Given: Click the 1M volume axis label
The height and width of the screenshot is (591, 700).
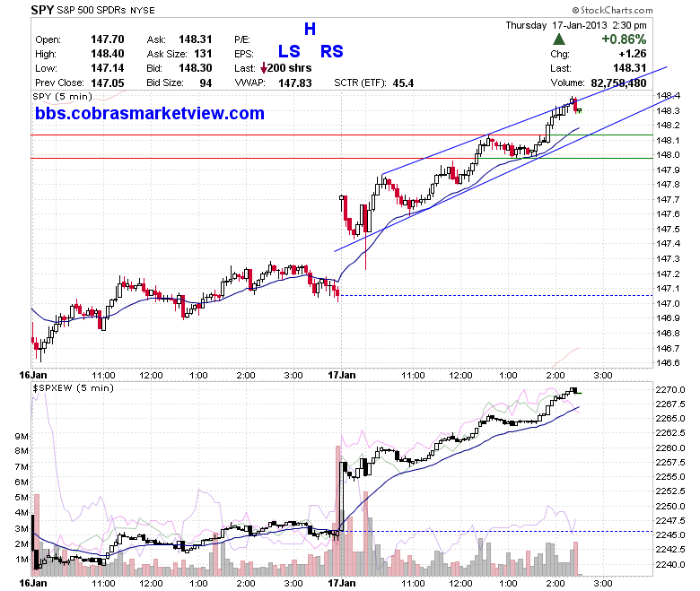Looking at the screenshot, I should click(x=22, y=560).
